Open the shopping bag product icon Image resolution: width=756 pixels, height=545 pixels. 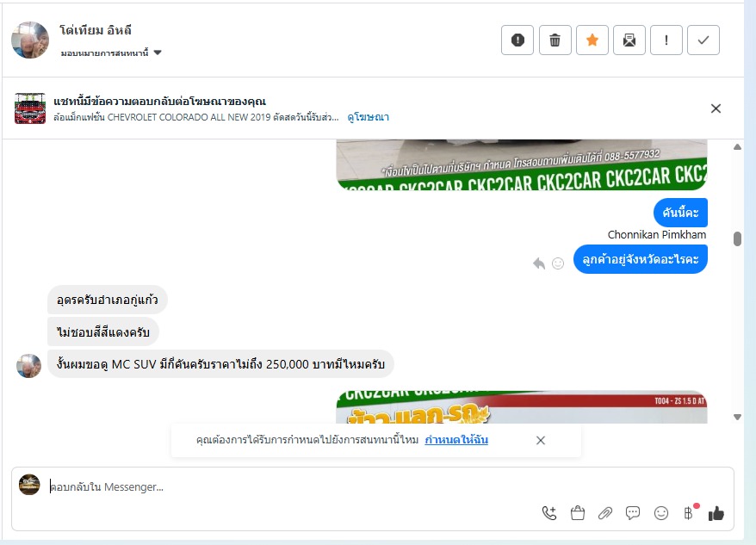(x=577, y=513)
